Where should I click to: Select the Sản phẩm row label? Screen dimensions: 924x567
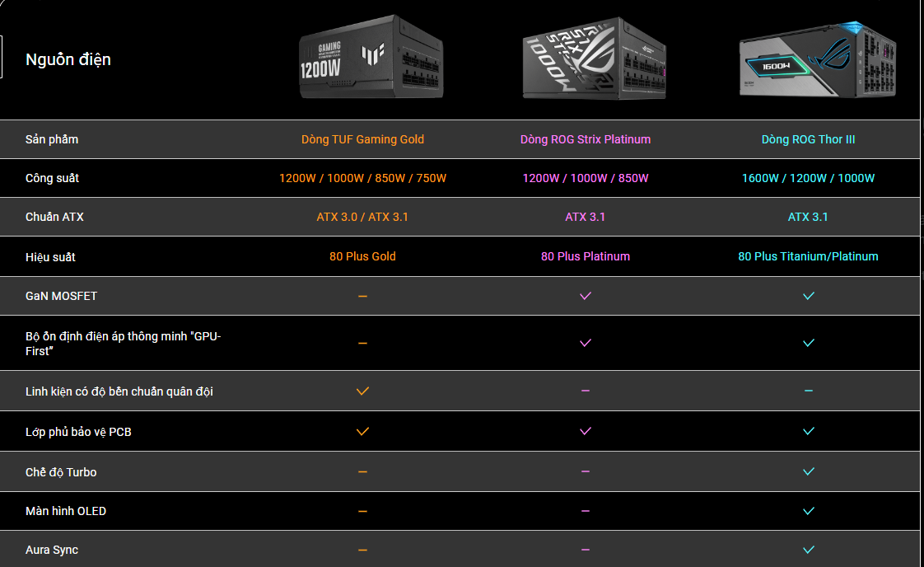click(52, 139)
